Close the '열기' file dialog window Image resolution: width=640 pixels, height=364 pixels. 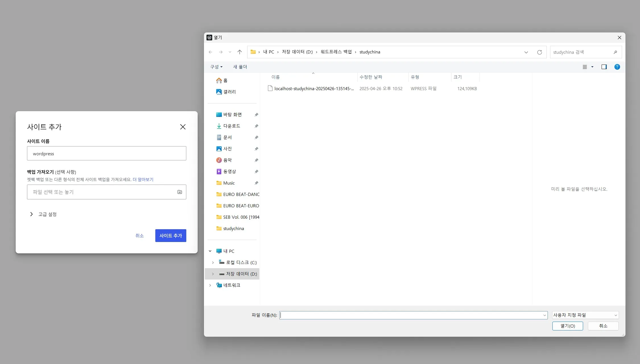(x=619, y=38)
